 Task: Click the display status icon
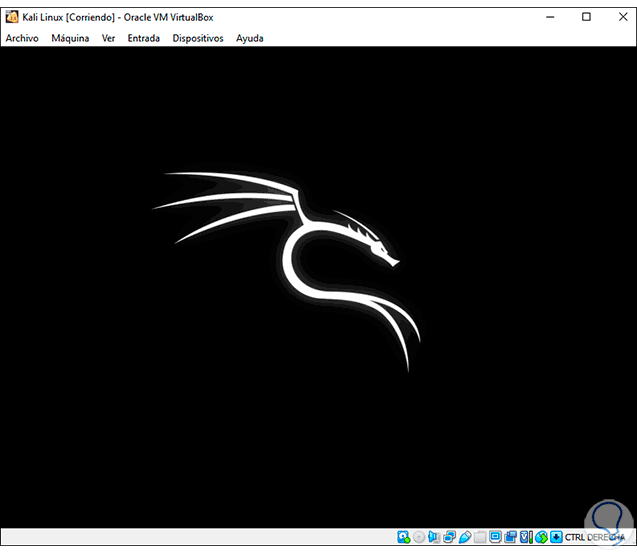pos(495,537)
